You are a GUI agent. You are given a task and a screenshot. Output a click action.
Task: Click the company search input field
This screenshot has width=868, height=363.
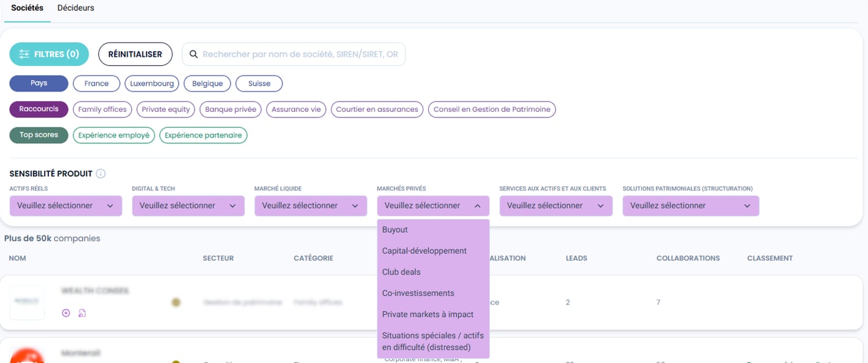pyautogui.click(x=300, y=54)
